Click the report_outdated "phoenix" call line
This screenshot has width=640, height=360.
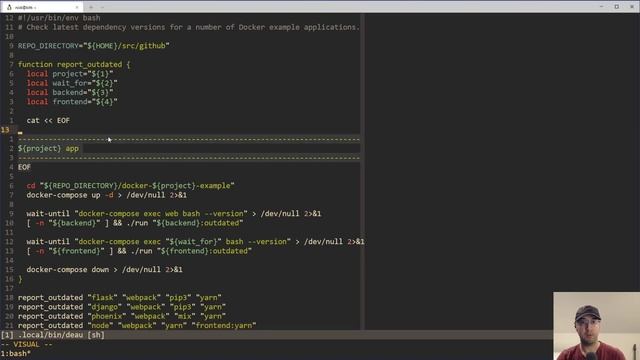pos(122,316)
